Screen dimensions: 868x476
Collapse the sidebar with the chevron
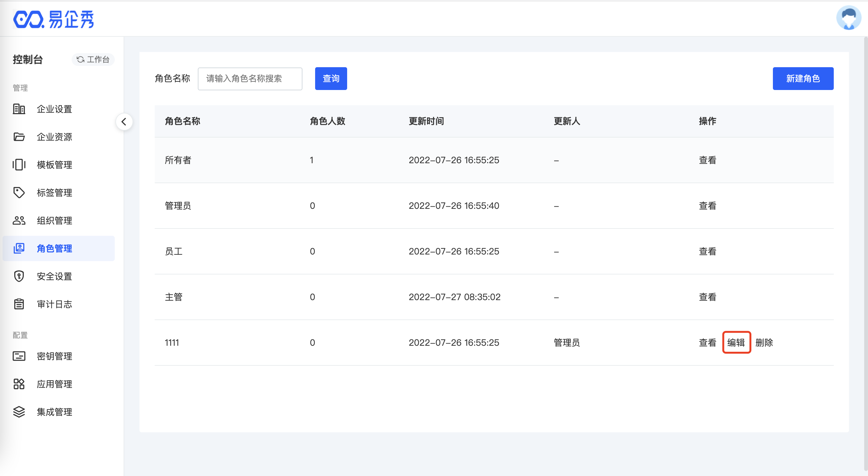click(x=124, y=122)
